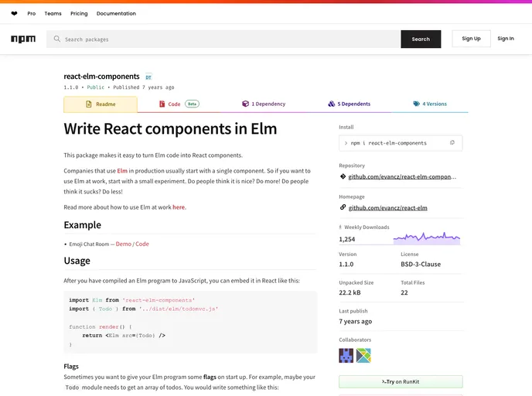Open the Emoji Chat Room Demo link
Screen dimensions: 532x396
click(124, 244)
